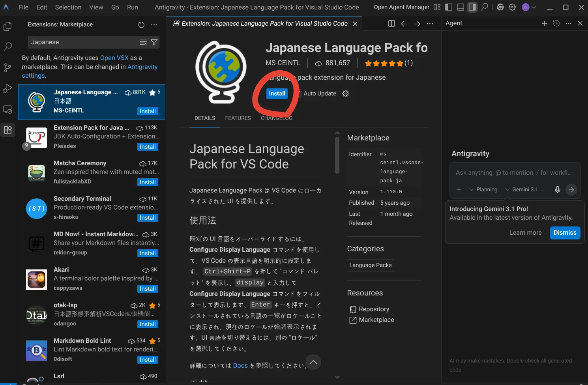Image resolution: width=588 pixels, height=385 pixels.
Task: Open the Run menu
Action: (133, 7)
